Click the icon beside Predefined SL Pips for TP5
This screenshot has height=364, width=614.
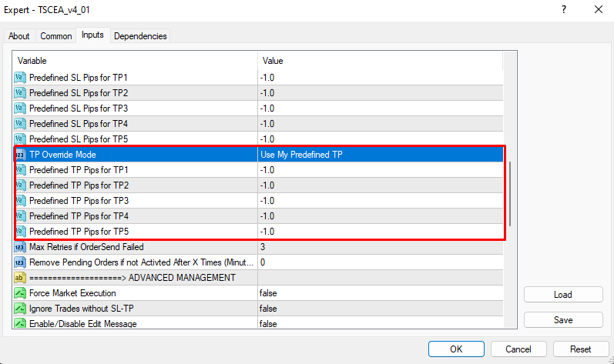(x=20, y=139)
